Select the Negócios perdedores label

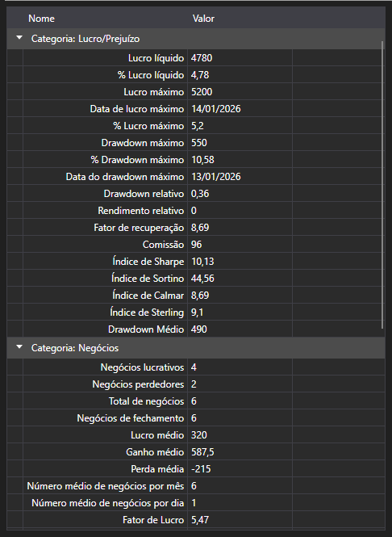pos(138,384)
